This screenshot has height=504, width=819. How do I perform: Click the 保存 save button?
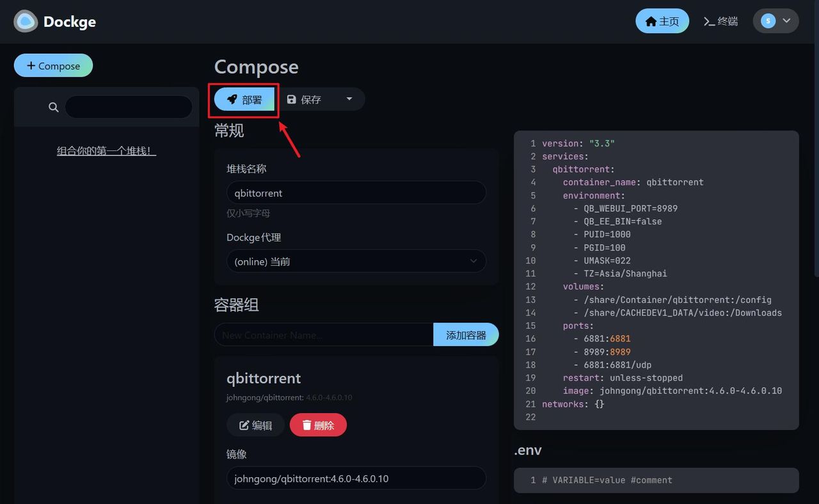click(x=304, y=99)
